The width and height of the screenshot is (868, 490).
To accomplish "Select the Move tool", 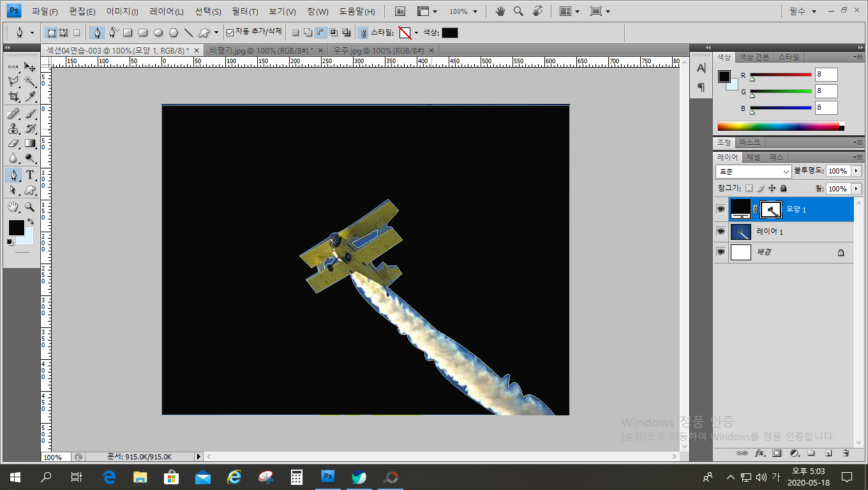I will [30, 66].
